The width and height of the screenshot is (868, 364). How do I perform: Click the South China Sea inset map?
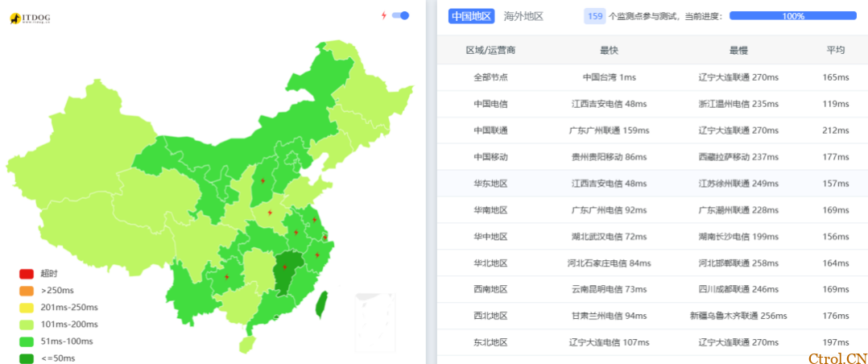pos(375,322)
